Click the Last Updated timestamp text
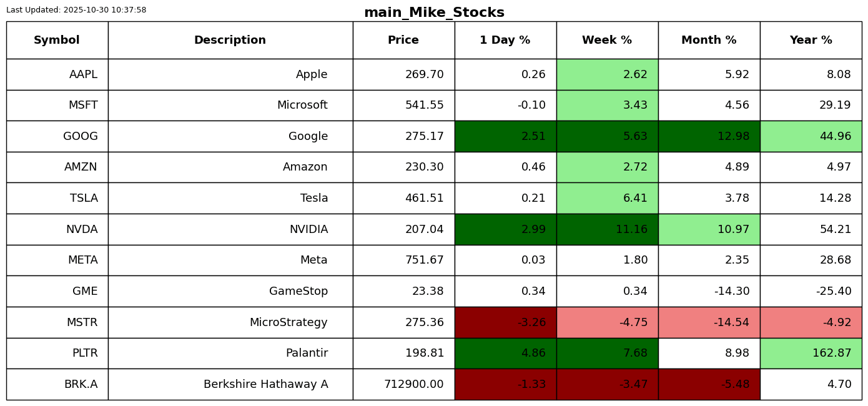868x406 pixels. click(x=76, y=10)
